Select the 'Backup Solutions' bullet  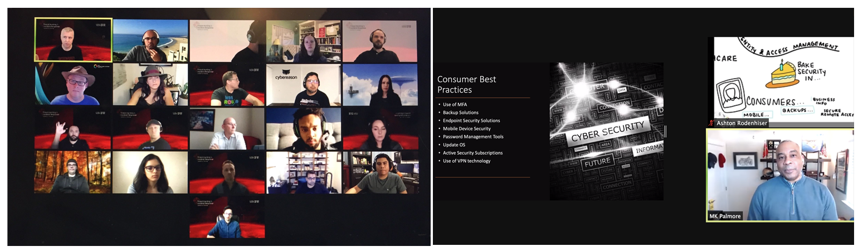[461, 113]
